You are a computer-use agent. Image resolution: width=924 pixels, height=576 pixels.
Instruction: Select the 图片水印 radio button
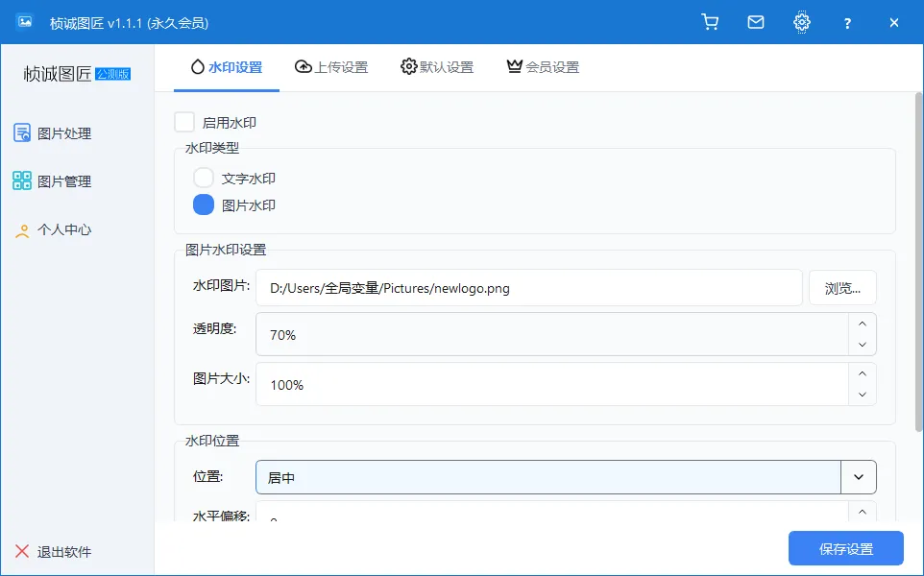coord(203,204)
